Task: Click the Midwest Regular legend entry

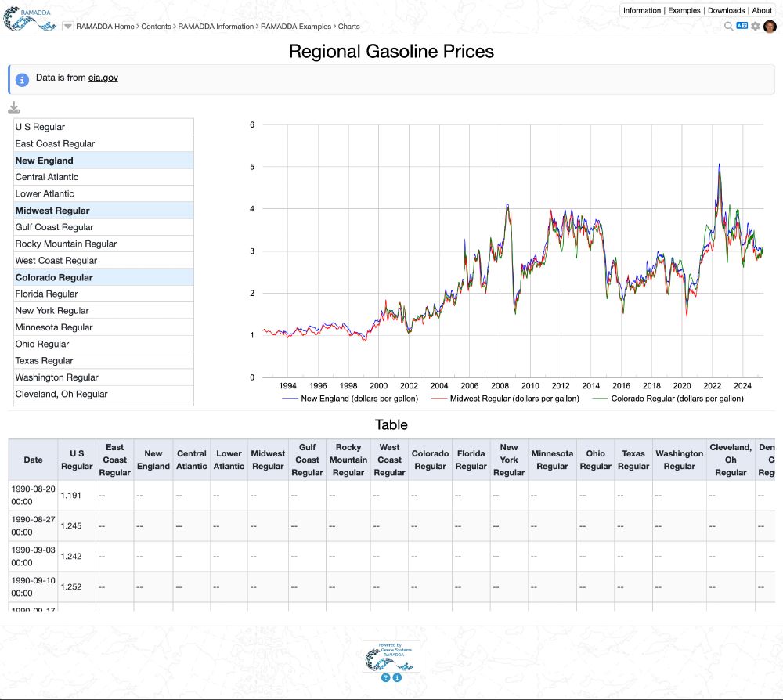Action: pos(505,399)
